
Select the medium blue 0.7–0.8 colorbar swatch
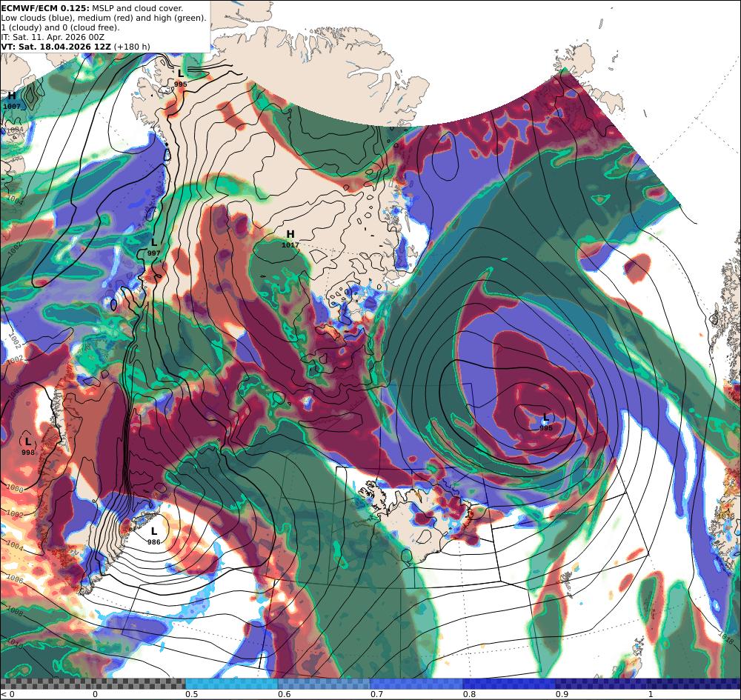point(416,684)
